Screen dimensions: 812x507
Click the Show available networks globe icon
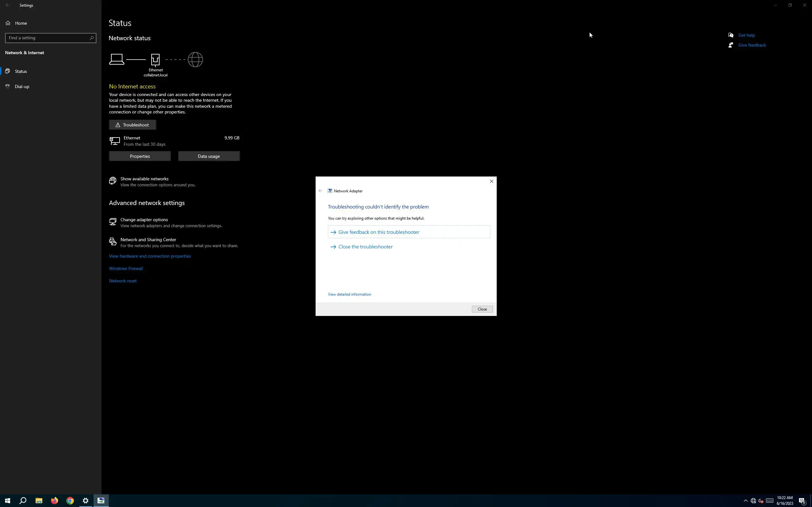click(113, 181)
